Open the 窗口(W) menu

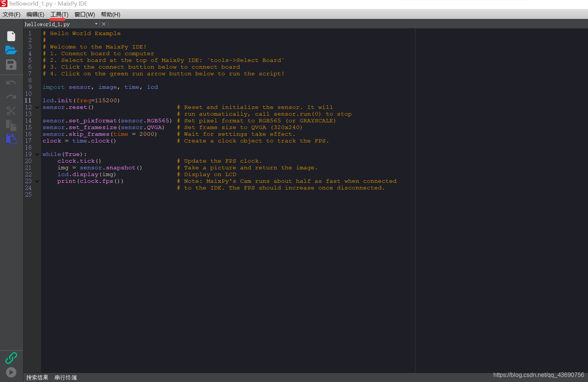85,15
